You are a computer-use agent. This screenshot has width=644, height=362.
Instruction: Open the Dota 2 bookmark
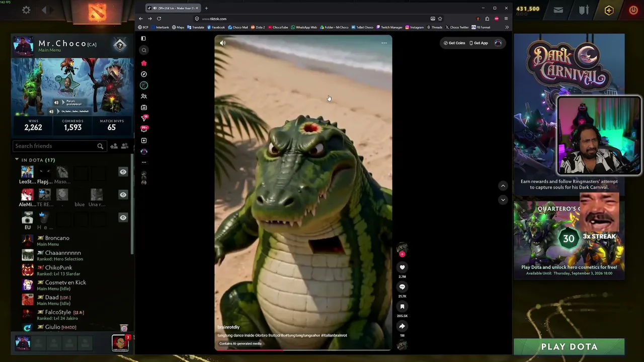258,27
